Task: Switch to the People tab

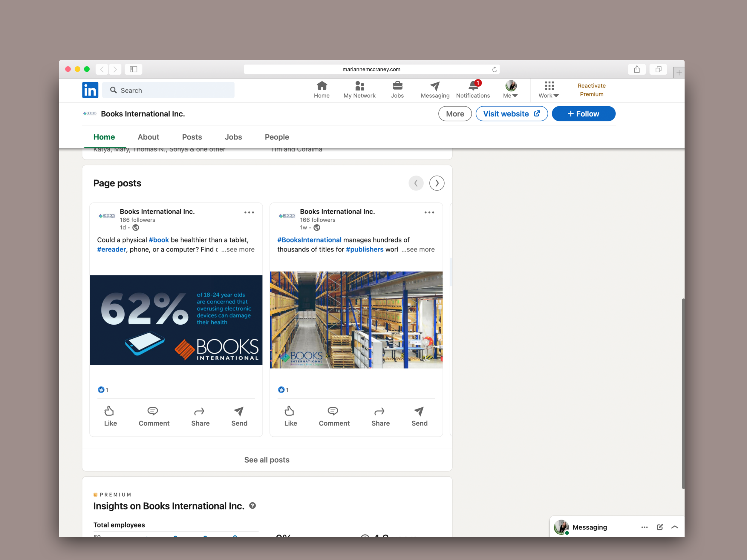Action: point(277,137)
